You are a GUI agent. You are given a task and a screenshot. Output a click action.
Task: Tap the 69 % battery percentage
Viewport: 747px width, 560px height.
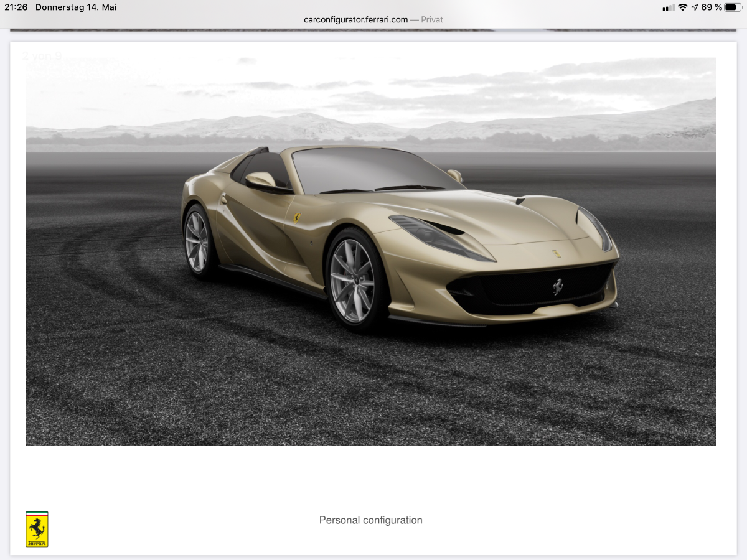pyautogui.click(x=711, y=7)
